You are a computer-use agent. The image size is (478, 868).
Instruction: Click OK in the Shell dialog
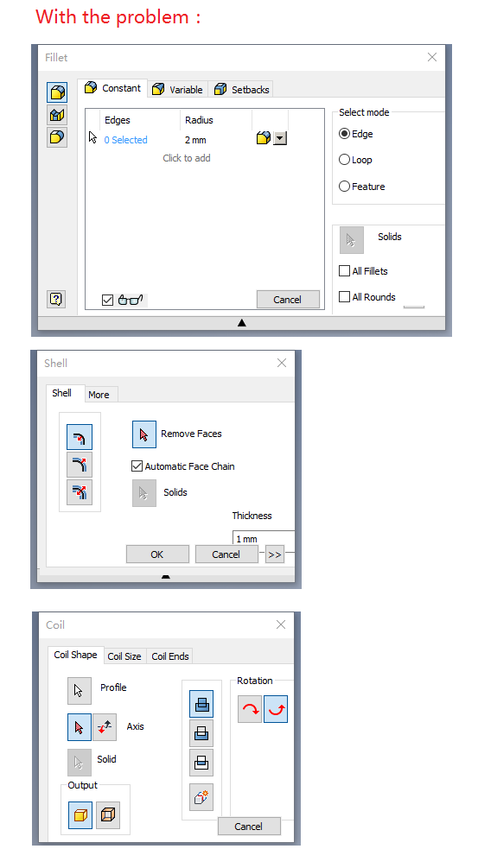point(157,554)
